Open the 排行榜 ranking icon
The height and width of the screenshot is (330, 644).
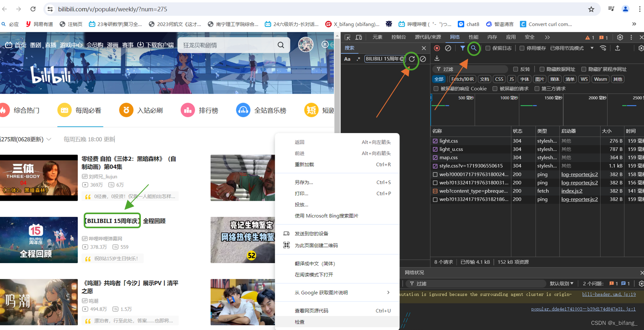(x=188, y=110)
